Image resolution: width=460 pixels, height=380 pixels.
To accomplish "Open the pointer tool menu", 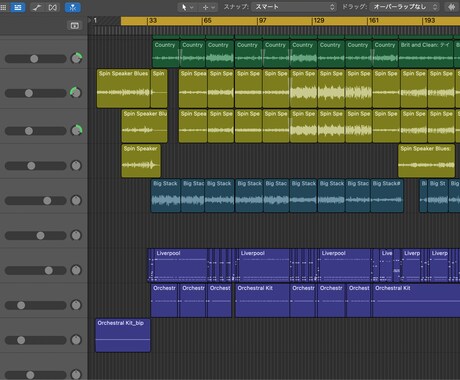I will click(187, 7).
